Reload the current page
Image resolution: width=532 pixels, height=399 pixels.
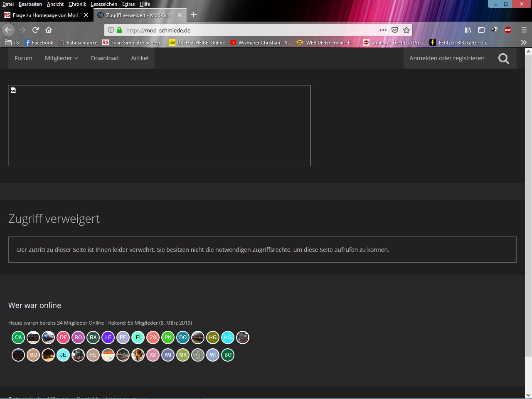(35, 30)
